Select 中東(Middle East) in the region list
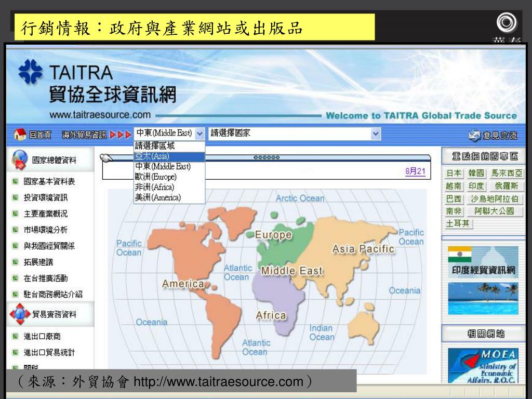Image resolution: width=532 pixels, height=399 pixels. [x=169, y=167]
